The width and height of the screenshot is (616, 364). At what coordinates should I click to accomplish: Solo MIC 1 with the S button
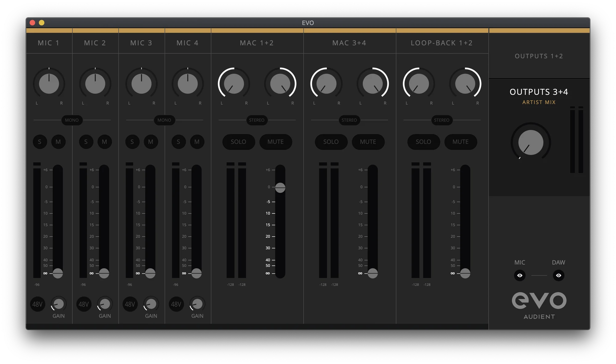tap(40, 142)
